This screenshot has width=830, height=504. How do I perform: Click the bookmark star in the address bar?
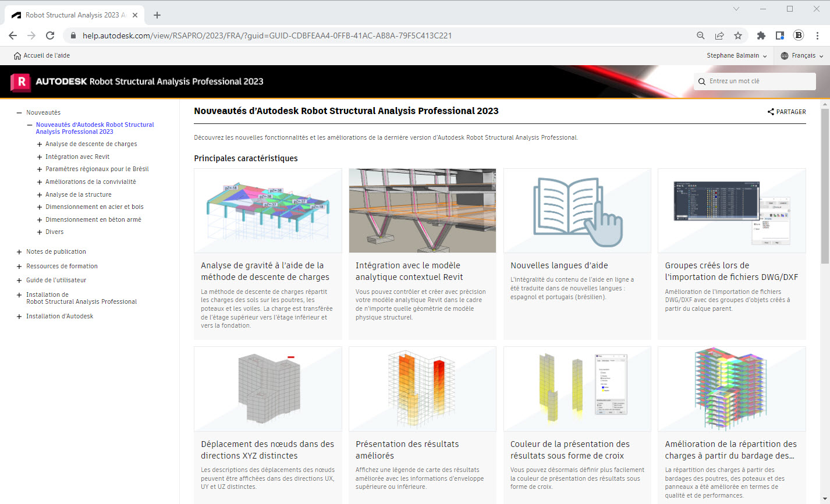[738, 36]
